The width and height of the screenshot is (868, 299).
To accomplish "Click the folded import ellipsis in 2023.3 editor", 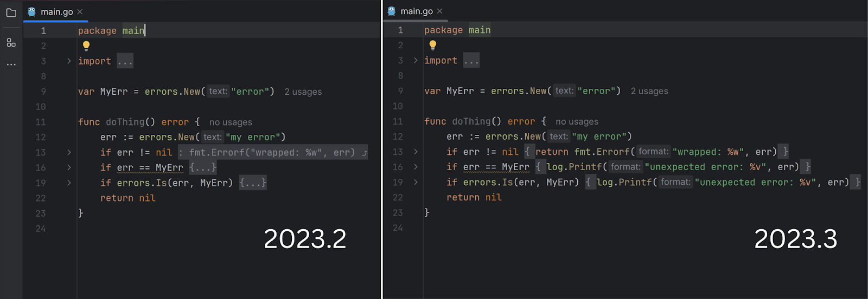I will (471, 61).
